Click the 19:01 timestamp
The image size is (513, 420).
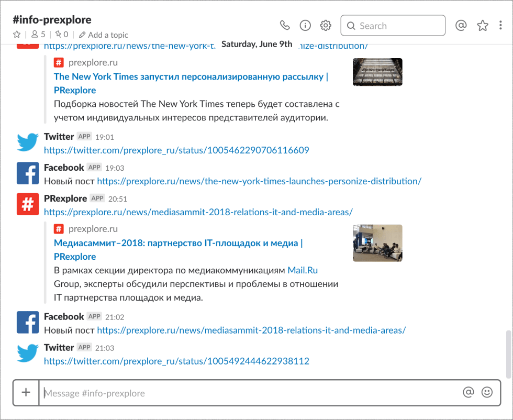105,137
